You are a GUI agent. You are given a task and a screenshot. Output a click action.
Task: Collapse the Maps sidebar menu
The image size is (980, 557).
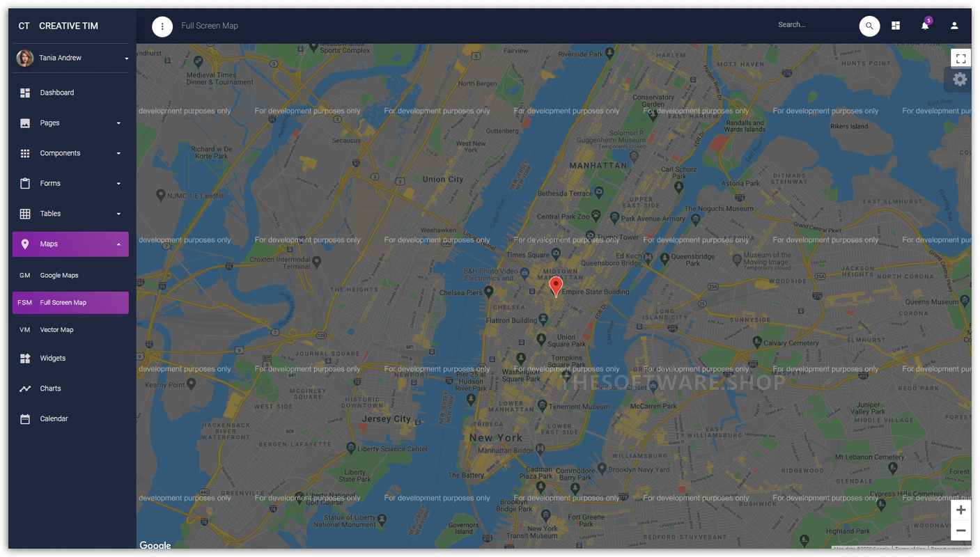click(x=70, y=244)
